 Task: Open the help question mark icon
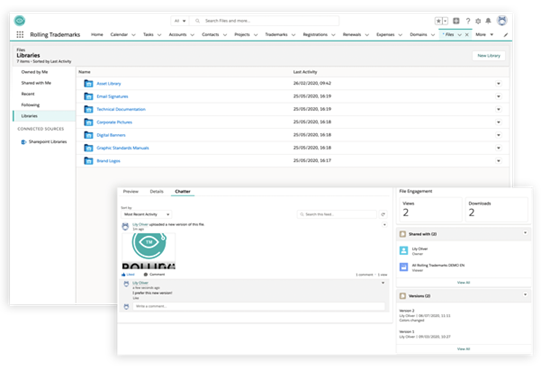tap(468, 21)
